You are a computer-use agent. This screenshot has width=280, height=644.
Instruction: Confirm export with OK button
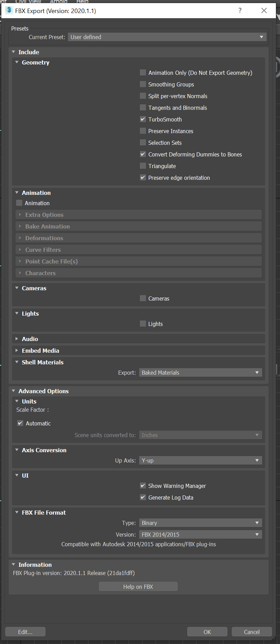207,632
